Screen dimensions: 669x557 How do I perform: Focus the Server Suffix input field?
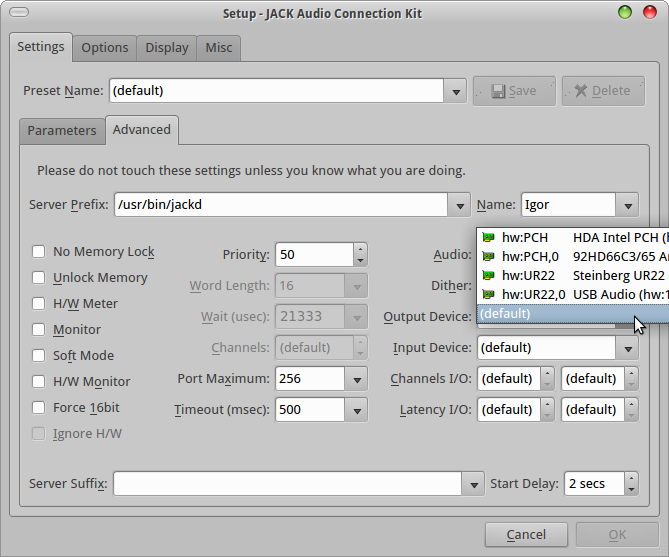[288, 484]
